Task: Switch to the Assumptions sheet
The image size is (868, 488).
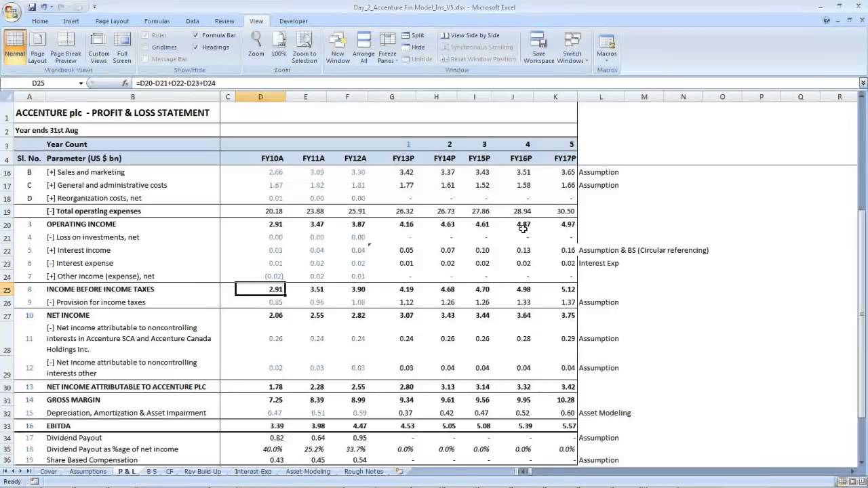Action: click(87, 471)
